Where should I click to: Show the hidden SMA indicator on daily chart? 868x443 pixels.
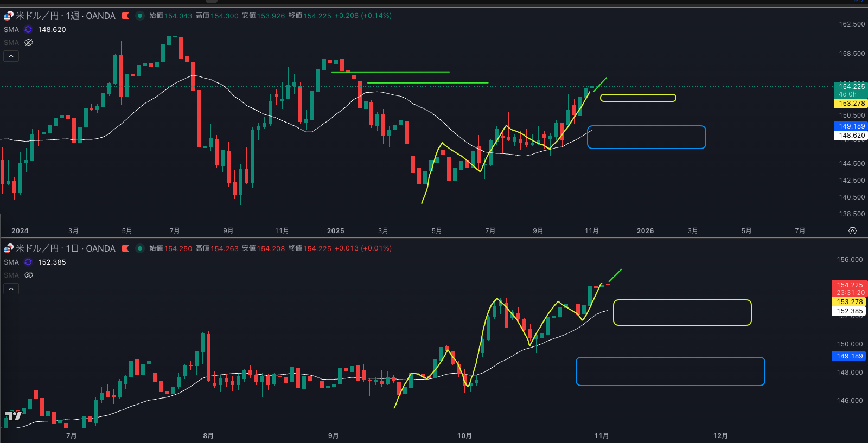(29, 275)
